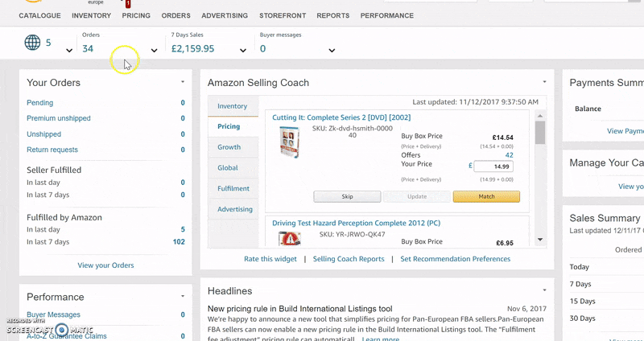Screen dimensions: 644x341
Task: Select the Pricing coach tab
Action: coord(233,126)
